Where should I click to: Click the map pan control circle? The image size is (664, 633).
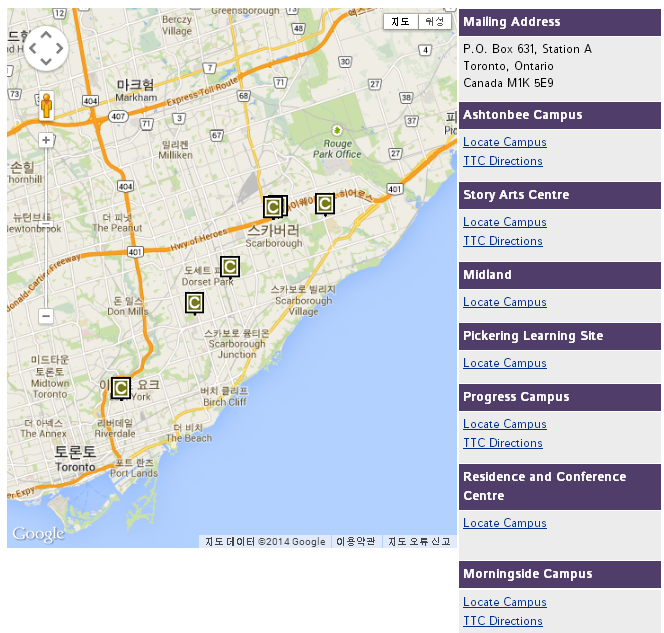click(46, 47)
